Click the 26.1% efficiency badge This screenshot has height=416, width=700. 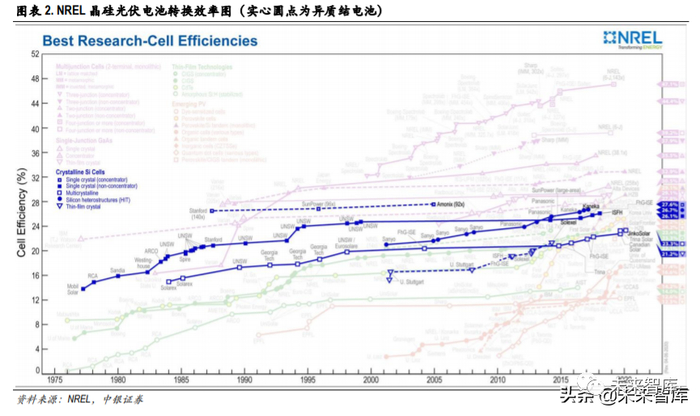[x=671, y=216]
